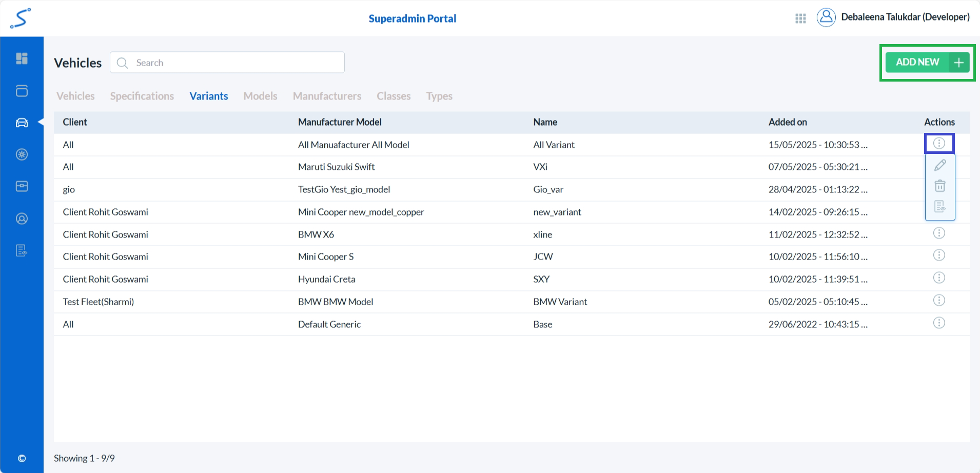Open the report document icon in sidebar
This screenshot has width=980, height=473.
22,250
